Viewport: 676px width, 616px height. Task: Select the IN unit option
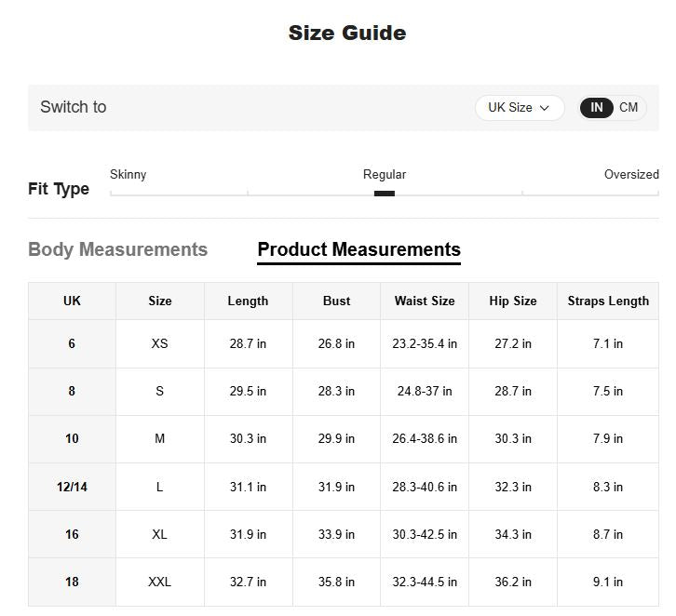pos(597,108)
